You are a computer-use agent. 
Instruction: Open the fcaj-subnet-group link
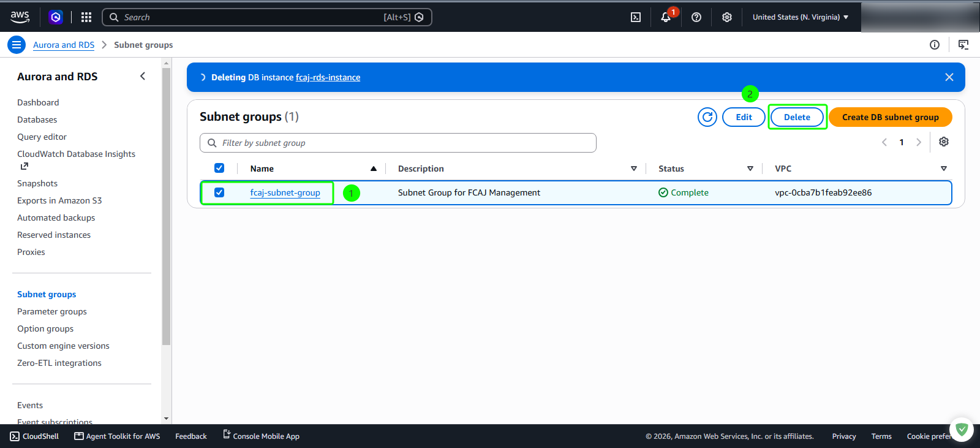[x=285, y=192]
